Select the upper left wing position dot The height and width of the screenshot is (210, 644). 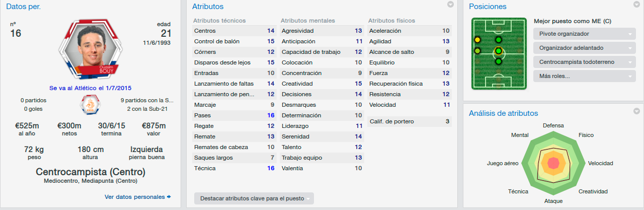coord(477,40)
